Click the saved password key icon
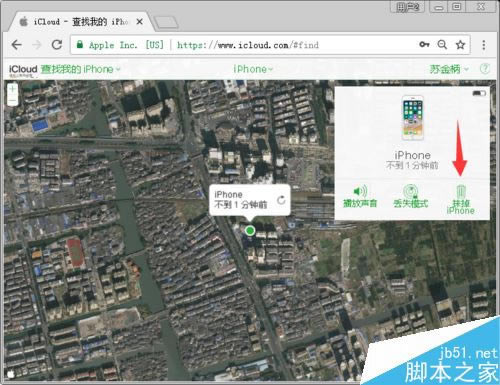The height and width of the screenshot is (385, 500). coord(424,44)
